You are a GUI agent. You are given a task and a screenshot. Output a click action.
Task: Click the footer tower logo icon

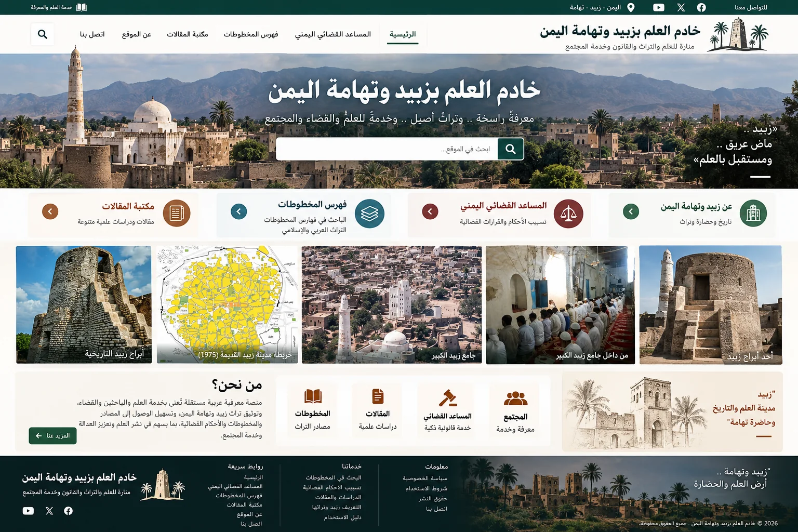163,485
